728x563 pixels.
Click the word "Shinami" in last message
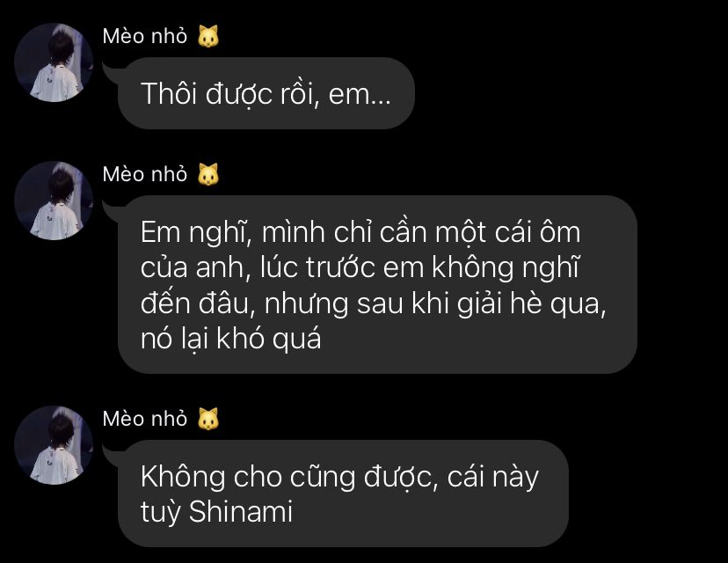point(241,511)
